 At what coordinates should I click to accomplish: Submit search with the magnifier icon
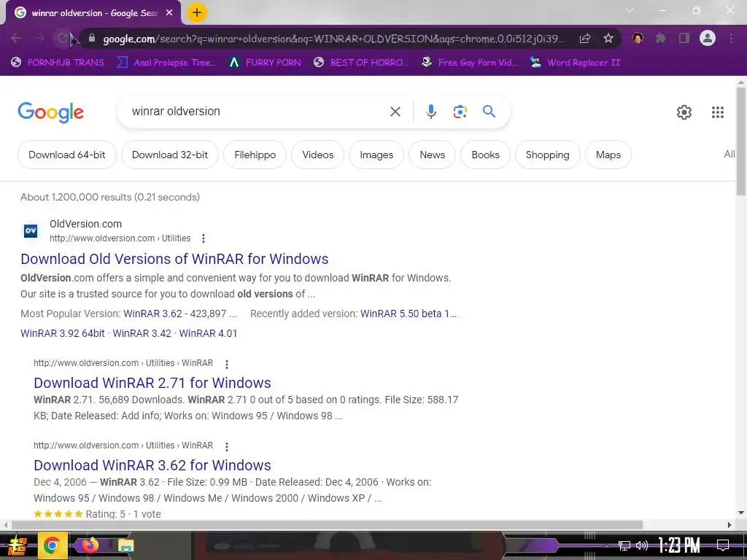(489, 112)
